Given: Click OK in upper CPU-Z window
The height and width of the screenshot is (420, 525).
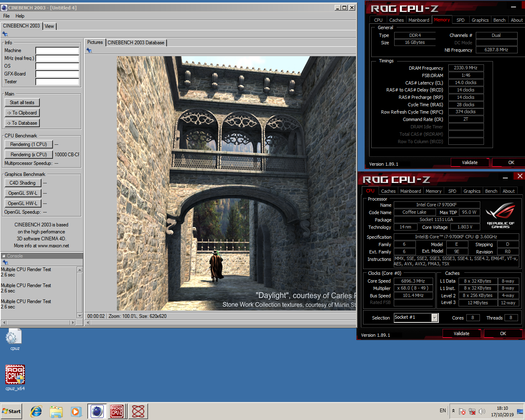Looking at the screenshot, I should pyautogui.click(x=509, y=162).
